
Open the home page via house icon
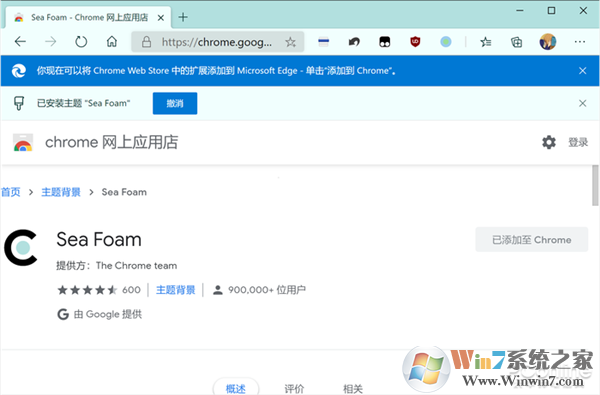point(112,41)
